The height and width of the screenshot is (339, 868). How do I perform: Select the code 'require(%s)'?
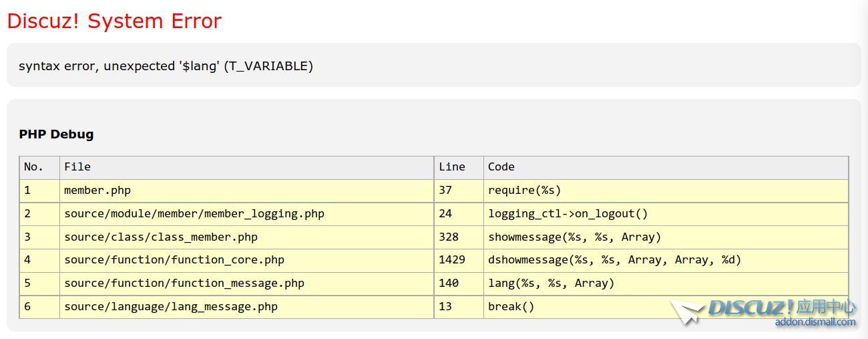tap(525, 191)
